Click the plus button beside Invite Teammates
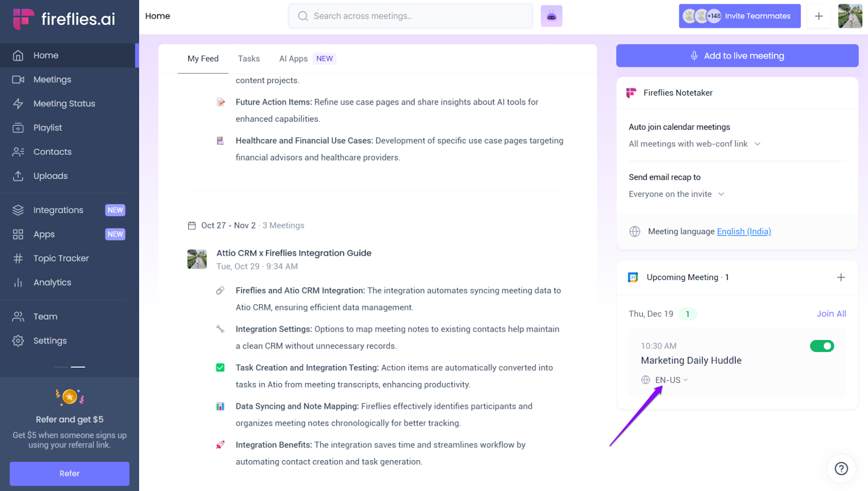This screenshot has width=868, height=491. point(819,16)
